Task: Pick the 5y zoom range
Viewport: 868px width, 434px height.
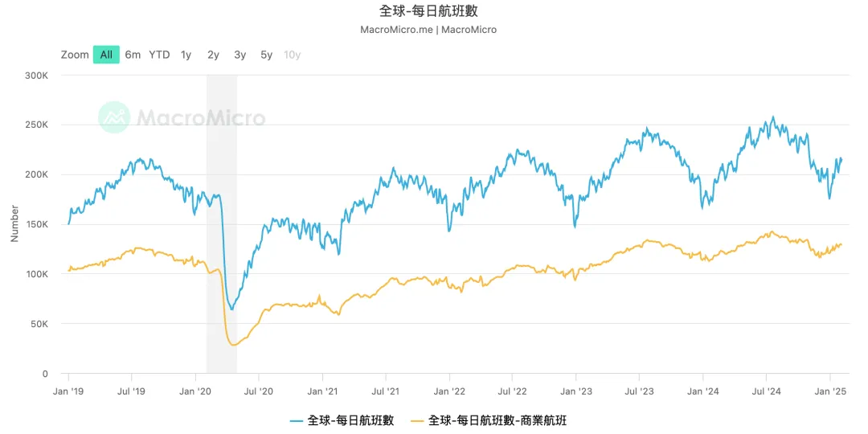Action: coord(266,55)
